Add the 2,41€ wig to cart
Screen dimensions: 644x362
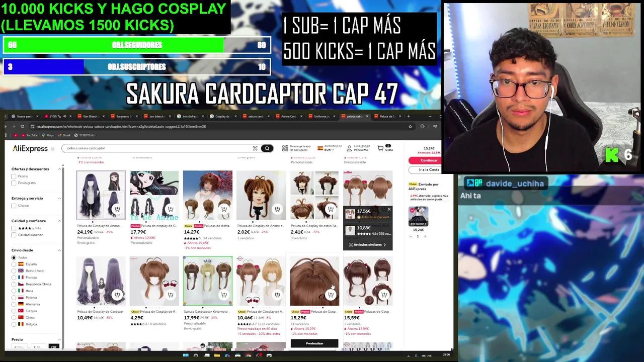pyautogui.click(x=331, y=209)
